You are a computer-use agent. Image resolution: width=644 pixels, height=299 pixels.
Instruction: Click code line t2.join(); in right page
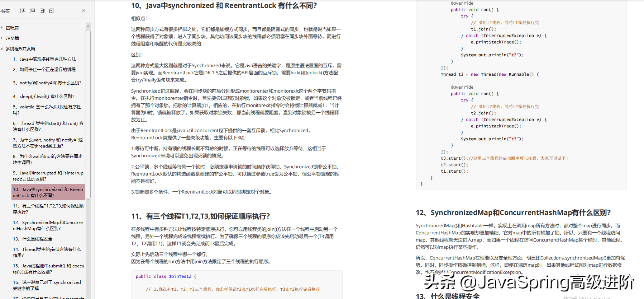coord(483,113)
